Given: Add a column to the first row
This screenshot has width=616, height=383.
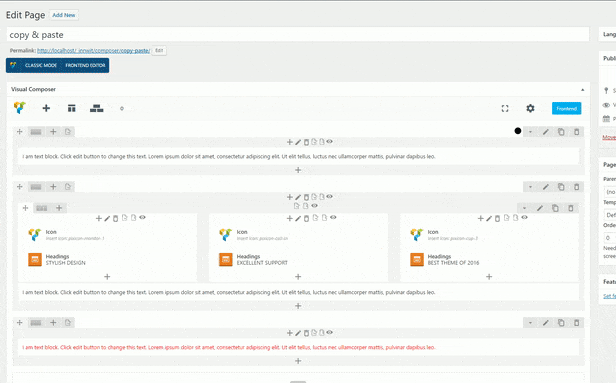Looking at the screenshot, I should coord(53,132).
